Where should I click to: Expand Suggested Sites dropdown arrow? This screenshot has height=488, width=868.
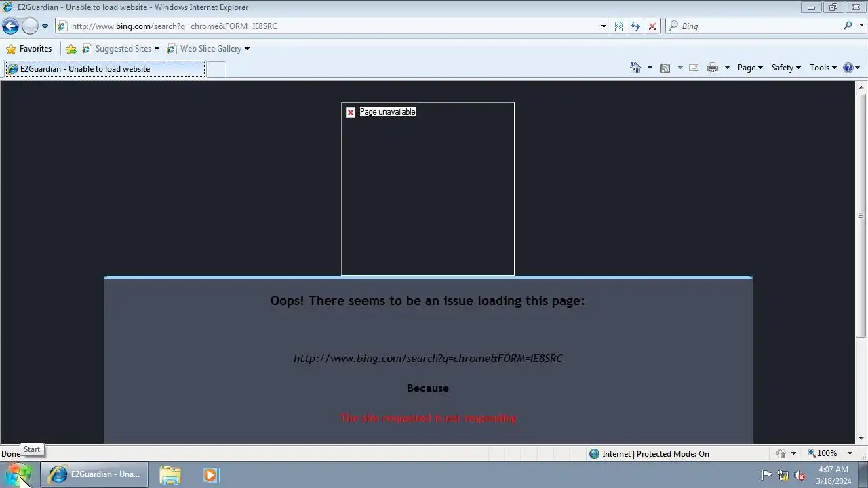click(157, 49)
